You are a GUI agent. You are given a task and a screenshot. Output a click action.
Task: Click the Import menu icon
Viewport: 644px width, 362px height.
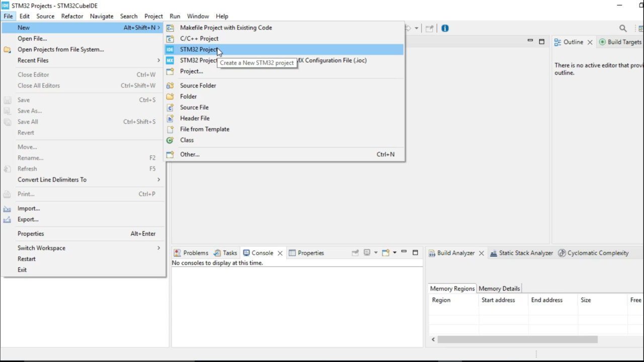coord(7,209)
